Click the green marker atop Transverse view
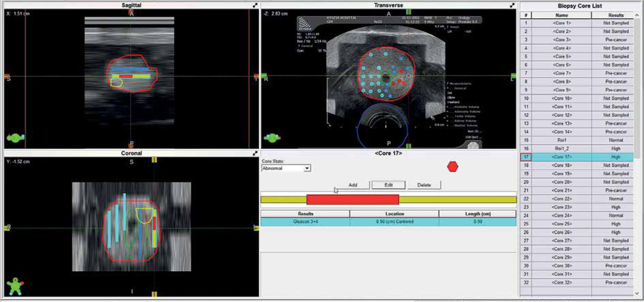644x302 pixels. click(408, 12)
